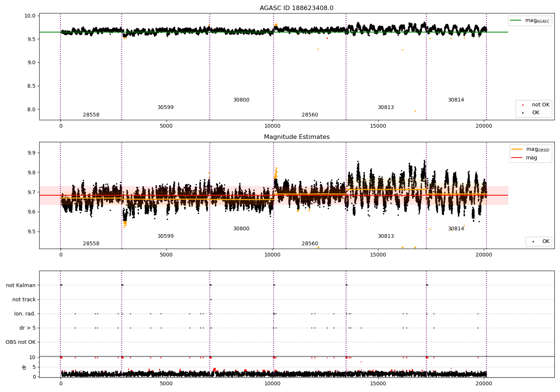
Task: Click the 9.5 y-tick of the middle plot
Action: pyautogui.click(x=32, y=231)
